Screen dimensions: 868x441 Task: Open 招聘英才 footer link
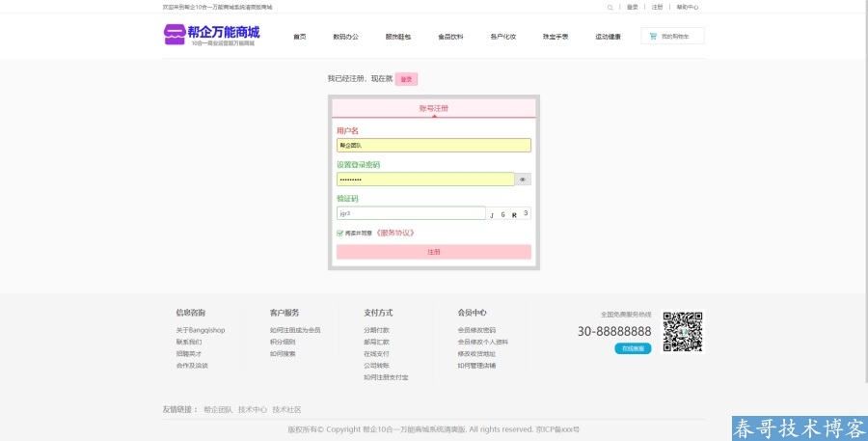tap(189, 353)
